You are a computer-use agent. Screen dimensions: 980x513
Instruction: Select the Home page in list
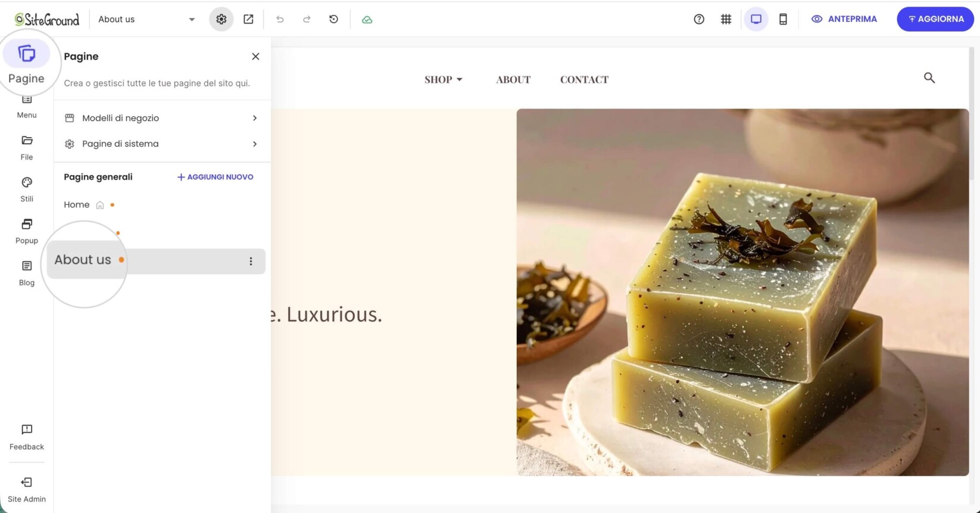(x=77, y=204)
